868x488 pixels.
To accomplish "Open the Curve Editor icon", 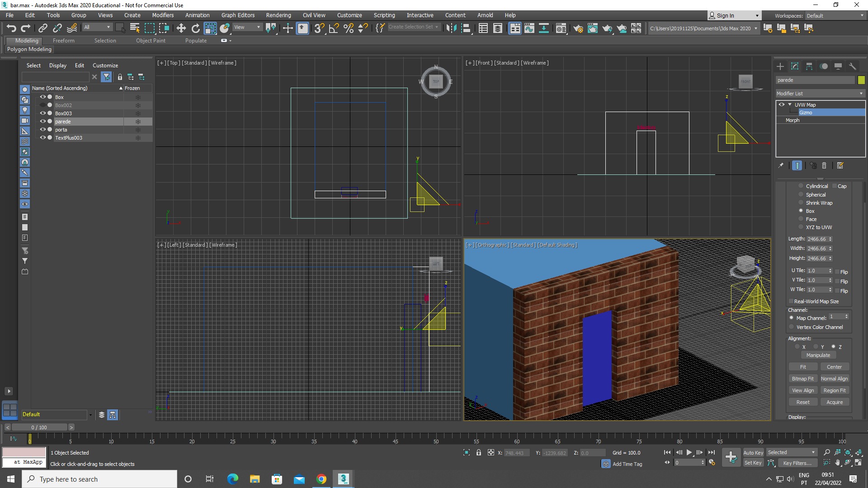I will pos(529,28).
